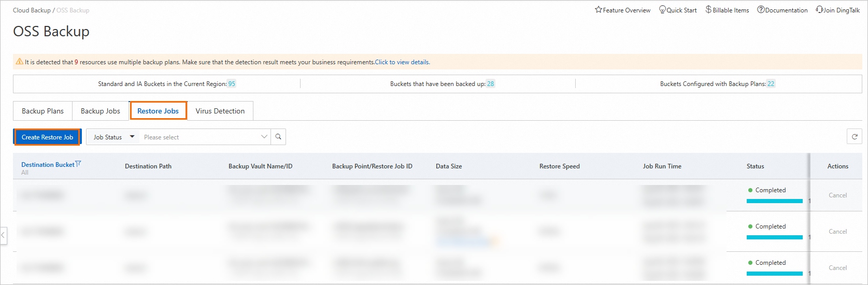This screenshot has height=285, width=868.
Task: Open Click to view details link
Action: 402,62
